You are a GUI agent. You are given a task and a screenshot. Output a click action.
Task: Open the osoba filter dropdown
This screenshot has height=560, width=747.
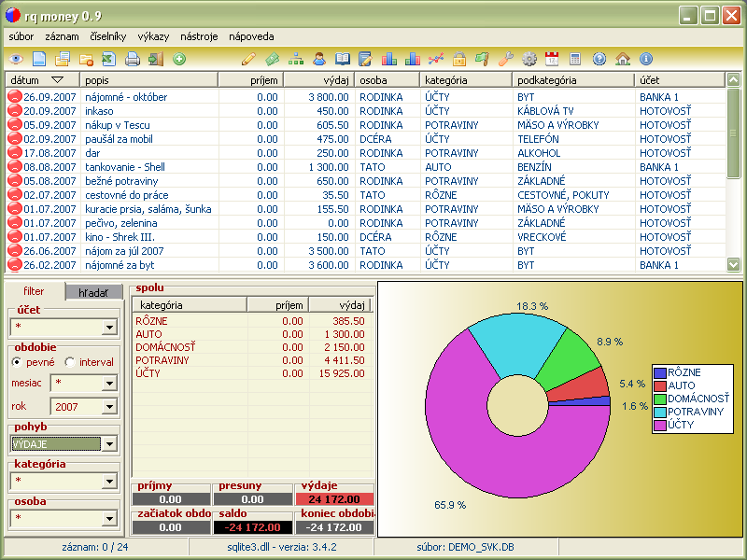coord(109,519)
